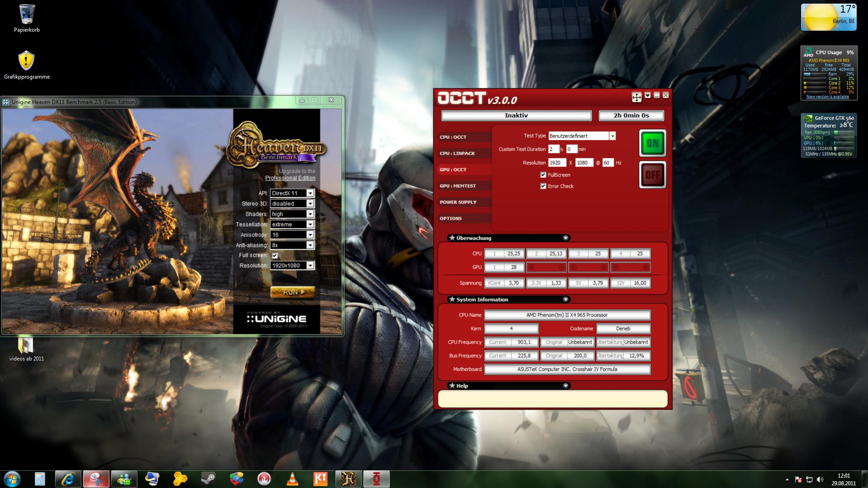The height and width of the screenshot is (488, 868).
Task: Launch Calculator from the taskbar
Action: (40, 479)
